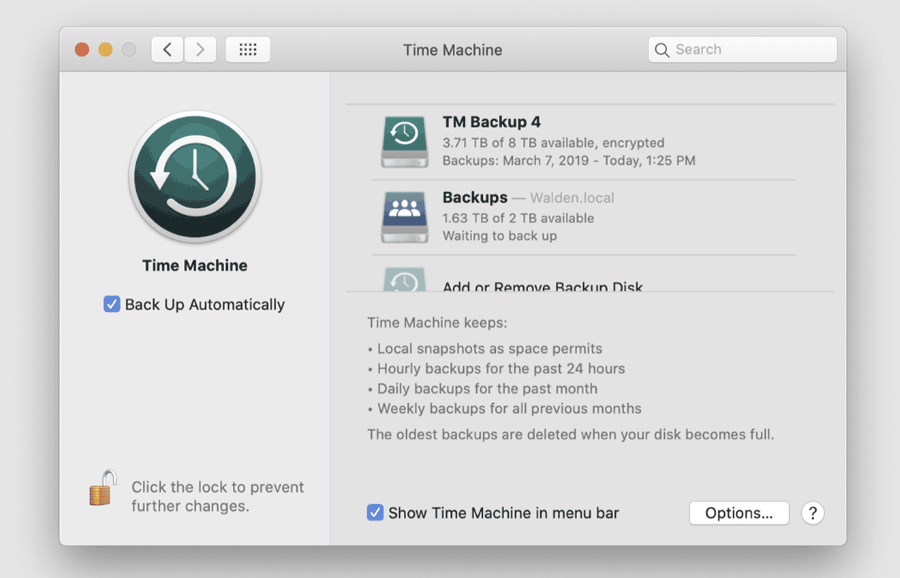Screen dimensions: 900x578
Task: Open the Options… button
Action: point(739,513)
